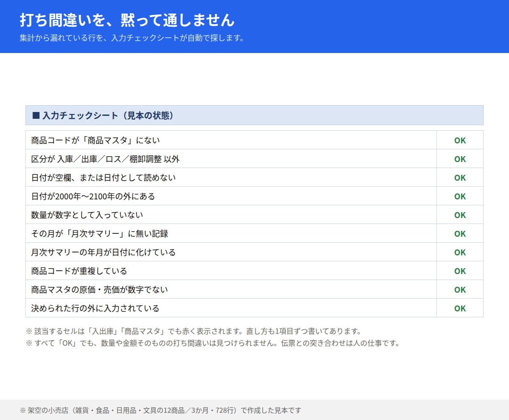This screenshot has width=509, height=420.
Task: Click OK status for 原価・売価が数字でない row
Action: (x=460, y=290)
